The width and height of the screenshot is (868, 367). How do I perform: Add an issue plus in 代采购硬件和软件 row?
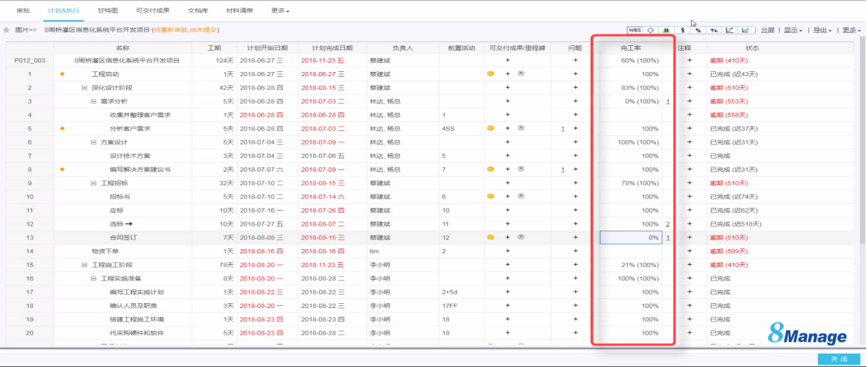[575, 333]
